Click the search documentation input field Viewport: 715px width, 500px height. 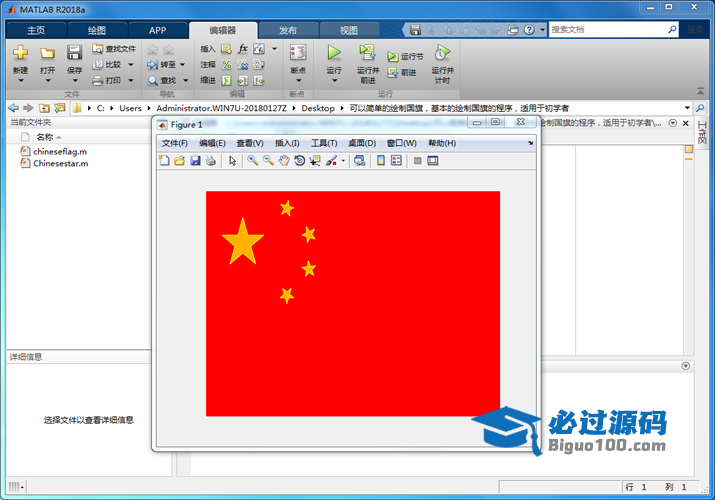608,30
